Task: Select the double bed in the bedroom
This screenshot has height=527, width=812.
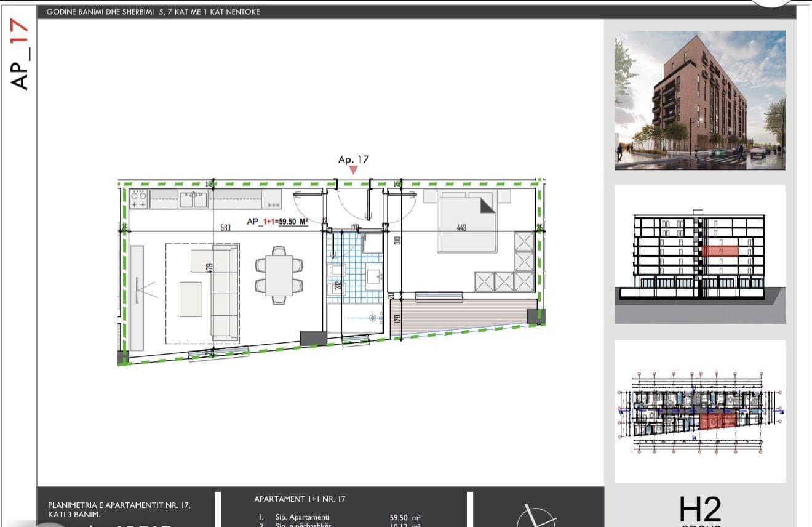Action: (x=467, y=222)
